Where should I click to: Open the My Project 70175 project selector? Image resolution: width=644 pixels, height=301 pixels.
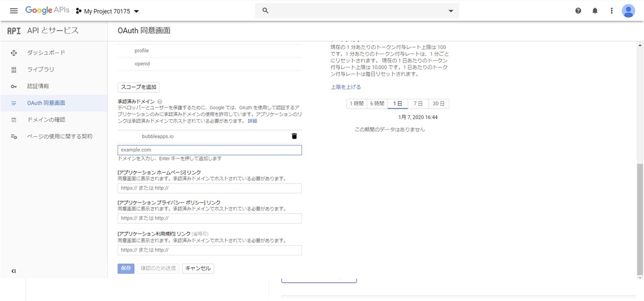point(107,11)
